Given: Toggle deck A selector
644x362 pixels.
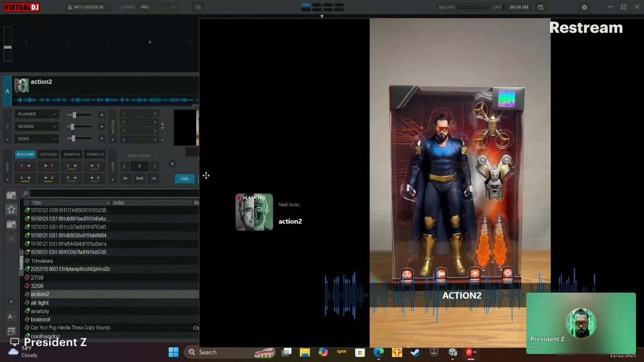Looking at the screenshot, I should point(7,91).
